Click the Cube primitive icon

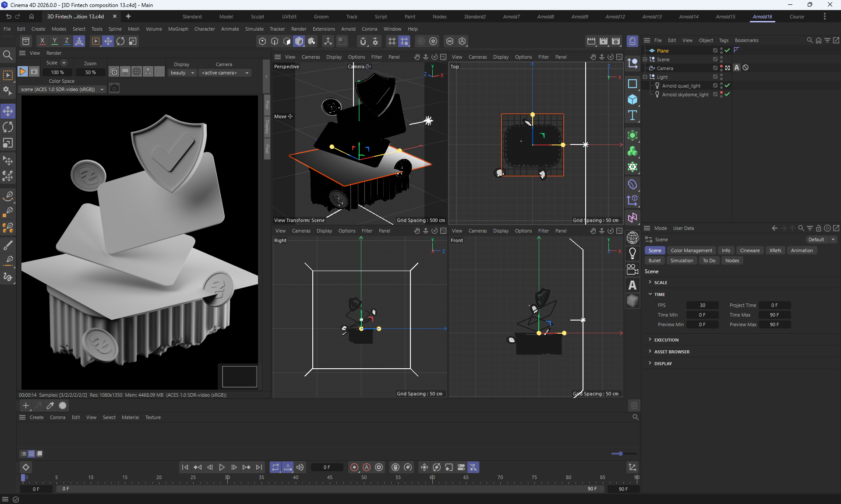pyautogui.click(x=632, y=99)
